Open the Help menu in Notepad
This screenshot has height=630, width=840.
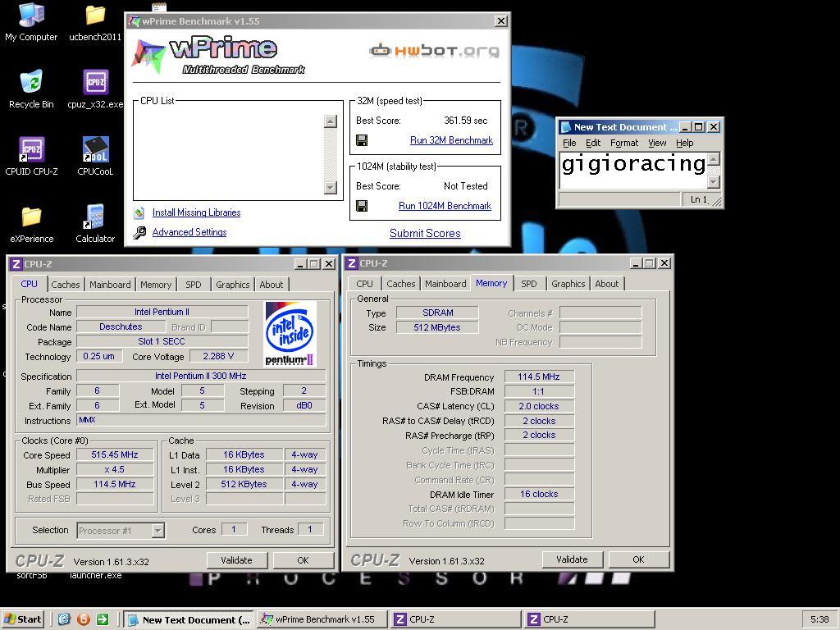pyautogui.click(x=685, y=143)
